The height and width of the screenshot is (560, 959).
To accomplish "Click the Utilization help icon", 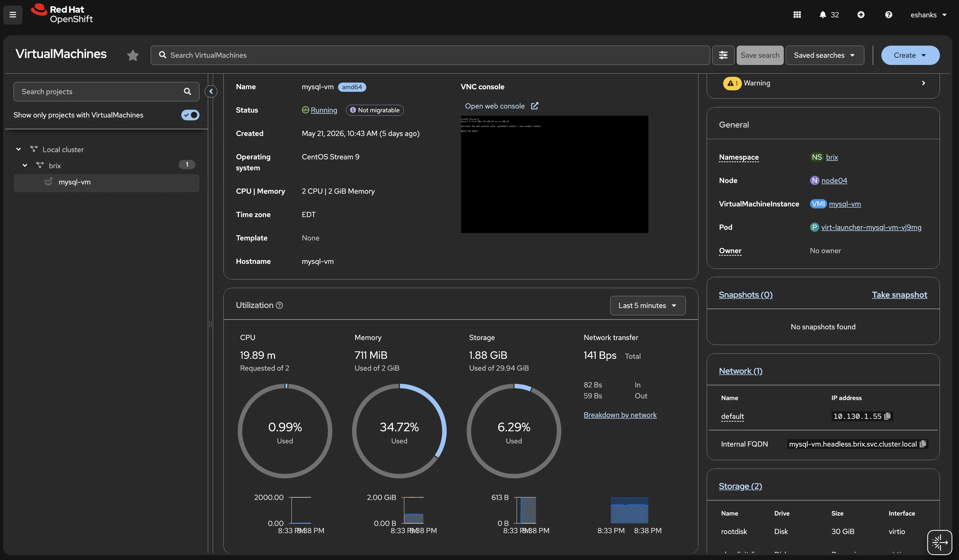I will (279, 305).
